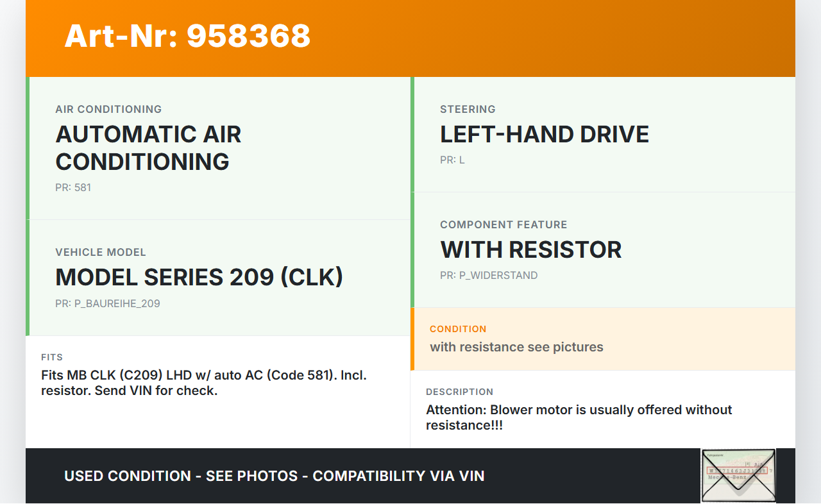Click the Fits section label
The width and height of the screenshot is (821, 504).
[52, 357]
